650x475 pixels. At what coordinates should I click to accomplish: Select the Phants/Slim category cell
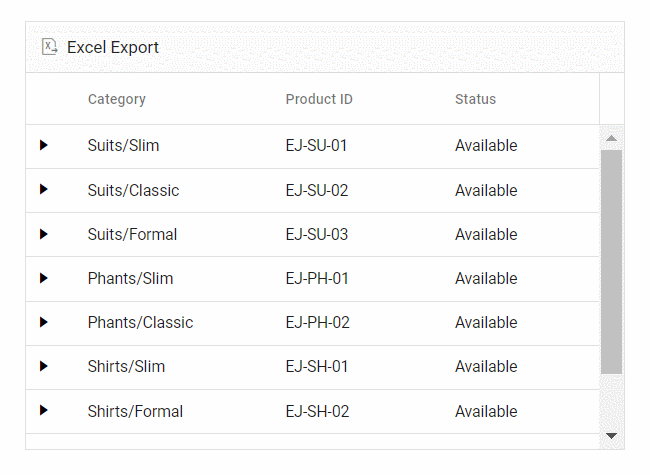click(x=130, y=278)
